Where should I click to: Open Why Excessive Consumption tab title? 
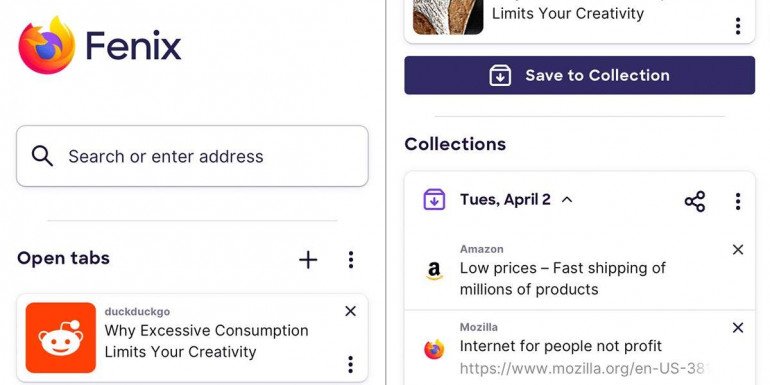[x=206, y=341]
